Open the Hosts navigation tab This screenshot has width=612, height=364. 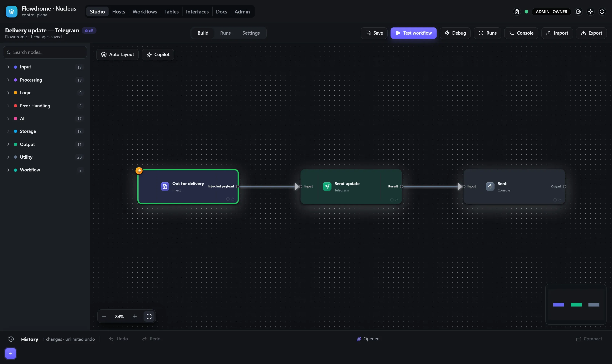(x=119, y=11)
